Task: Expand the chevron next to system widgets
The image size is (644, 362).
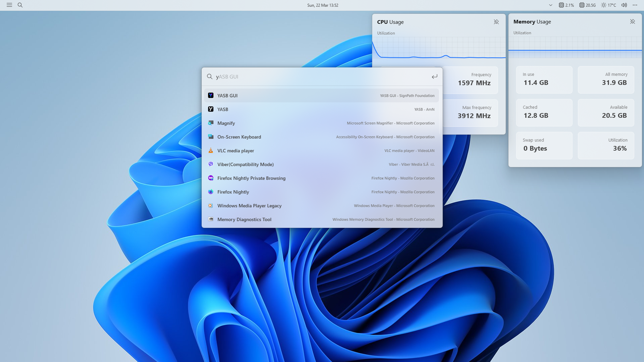Action: (x=550, y=5)
